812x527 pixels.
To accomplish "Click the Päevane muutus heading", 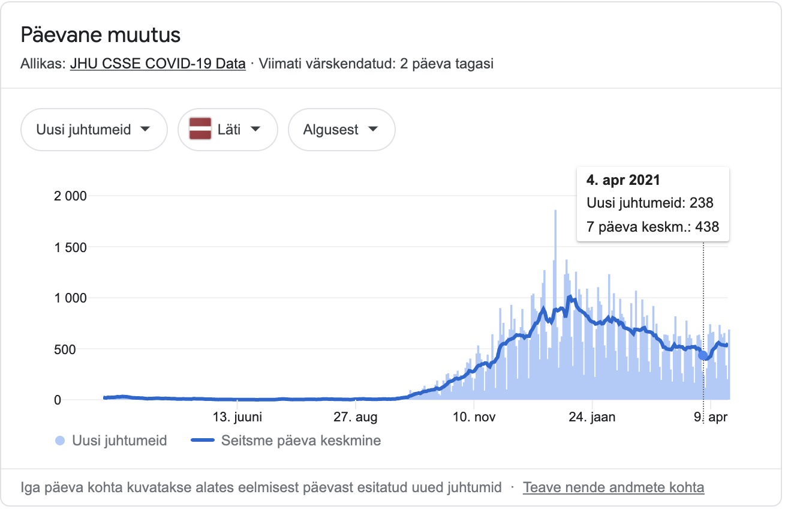I will click(x=100, y=35).
